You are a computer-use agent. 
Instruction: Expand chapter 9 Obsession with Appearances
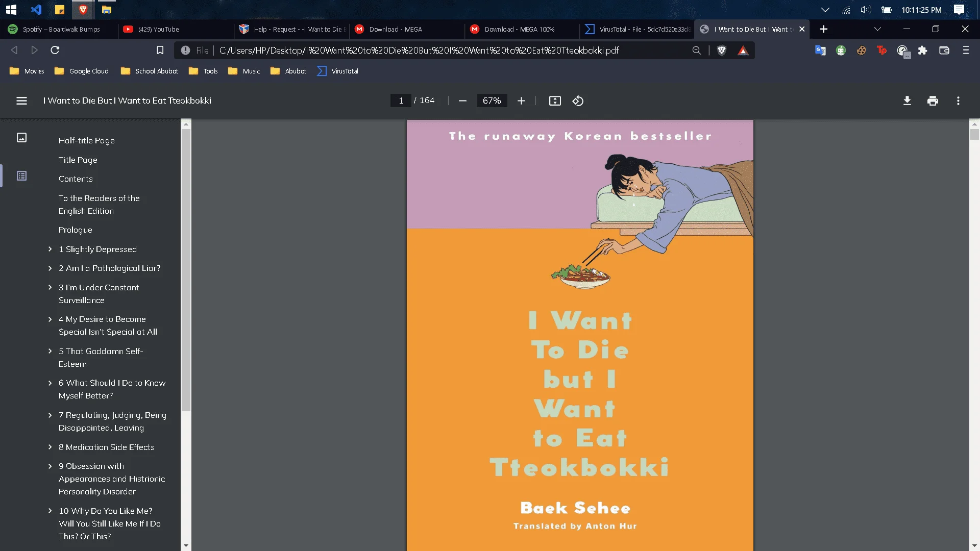(50, 466)
